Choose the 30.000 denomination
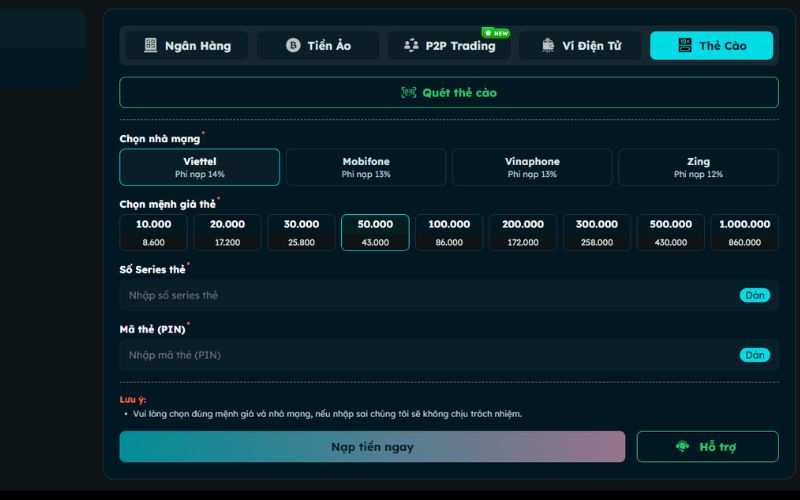This screenshot has height=500, width=800. pyautogui.click(x=301, y=233)
